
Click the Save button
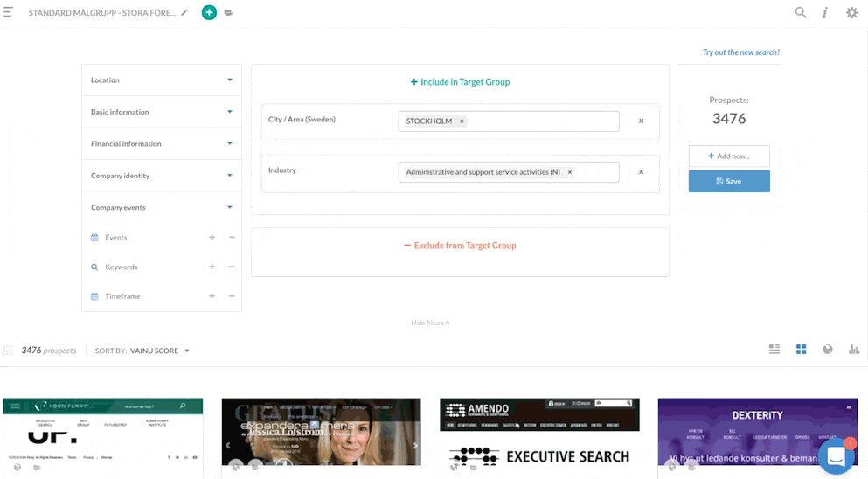coord(729,181)
